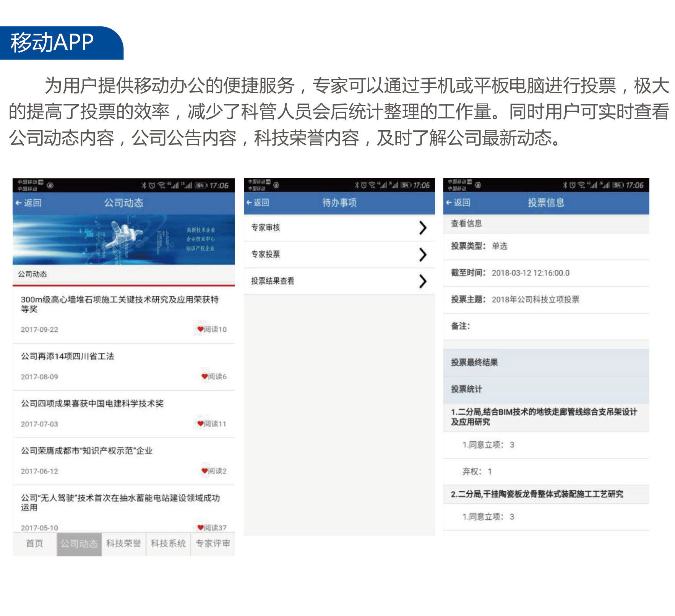Open article 公司四项成果喜获中国电建科学技术奖
Image resolution: width=675 pixels, height=616 pixels.
pos(92,404)
